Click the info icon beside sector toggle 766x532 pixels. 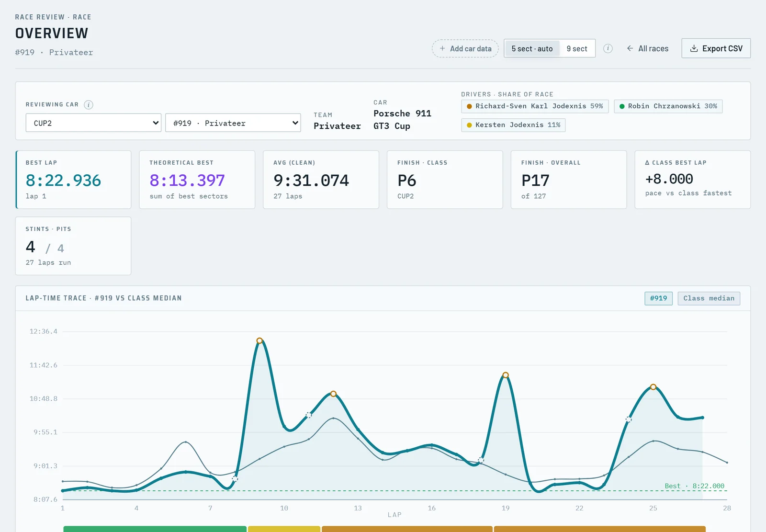coord(608,48)
